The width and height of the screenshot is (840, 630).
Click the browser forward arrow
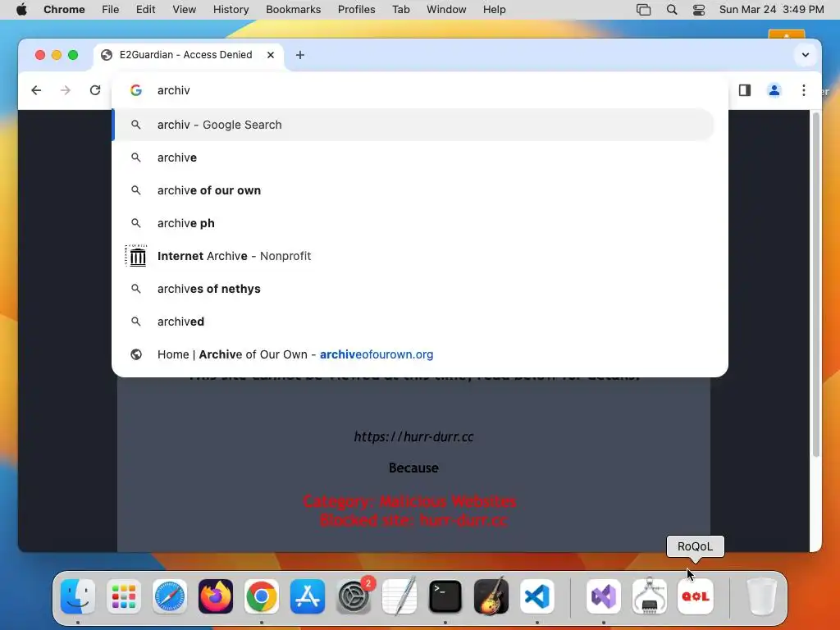pyautogui.click(x=66, y=90)
